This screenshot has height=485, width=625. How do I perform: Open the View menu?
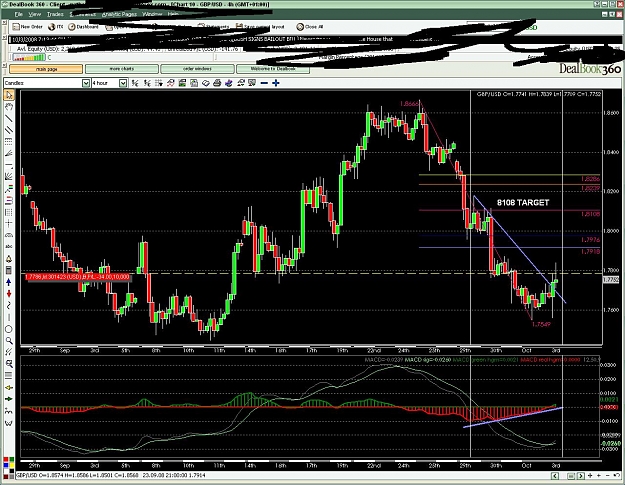35,14
